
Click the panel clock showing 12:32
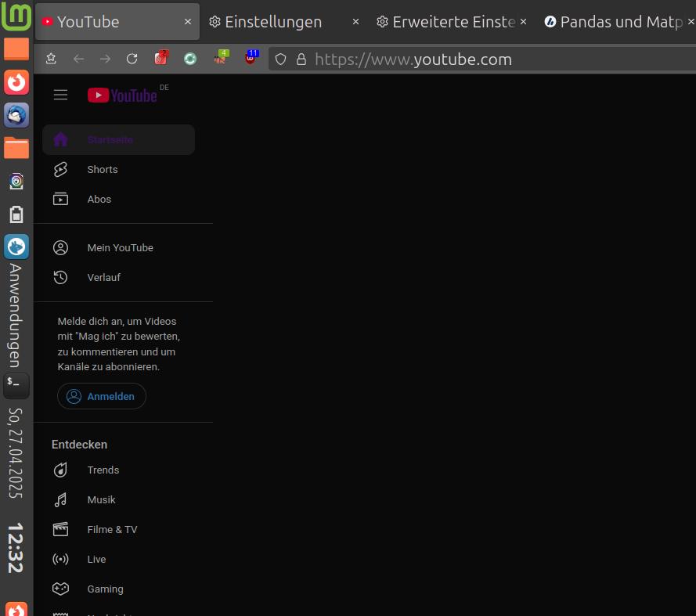(16, 548)
